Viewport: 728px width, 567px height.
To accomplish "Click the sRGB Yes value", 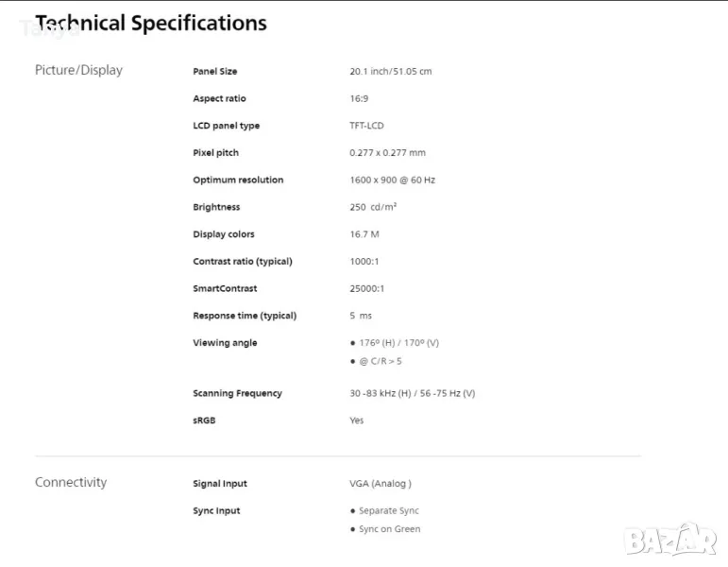I will [x=357, y=421].
